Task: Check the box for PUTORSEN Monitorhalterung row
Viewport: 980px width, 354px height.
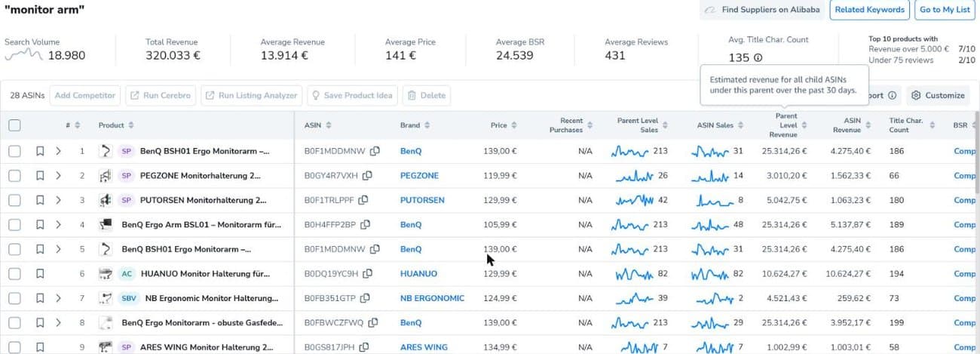Action: tap(14, 200)
